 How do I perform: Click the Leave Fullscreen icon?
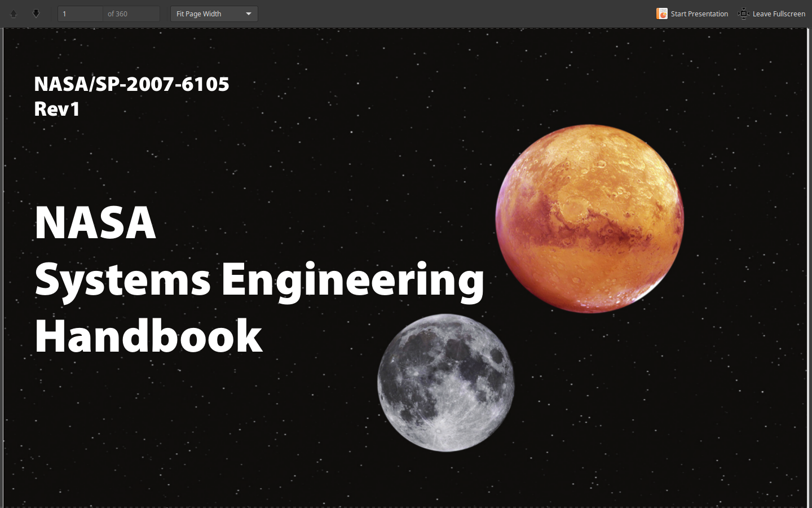coord(744,14)
